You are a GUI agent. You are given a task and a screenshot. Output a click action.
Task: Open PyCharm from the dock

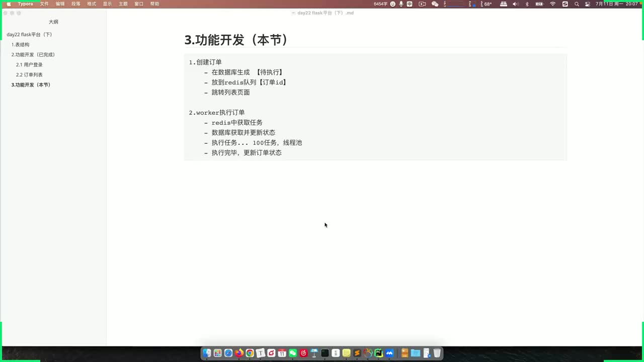coord(378,353)
